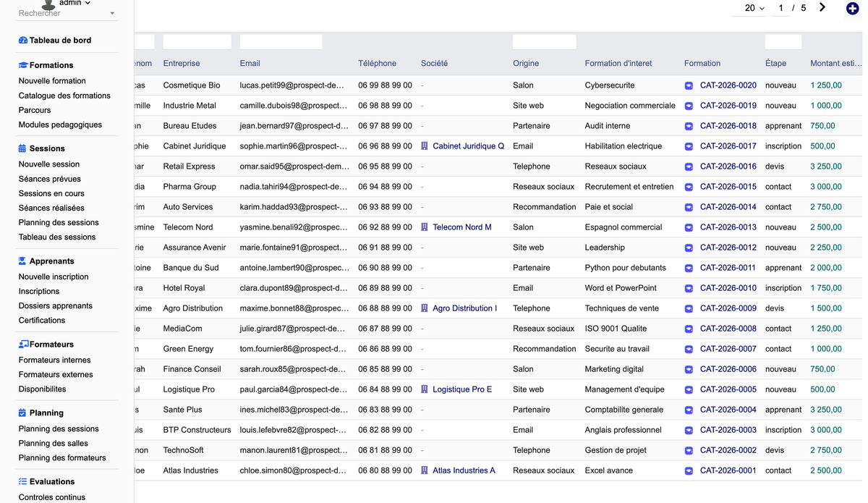Click the building icon beside Agro Distribution I

point(425,308)
